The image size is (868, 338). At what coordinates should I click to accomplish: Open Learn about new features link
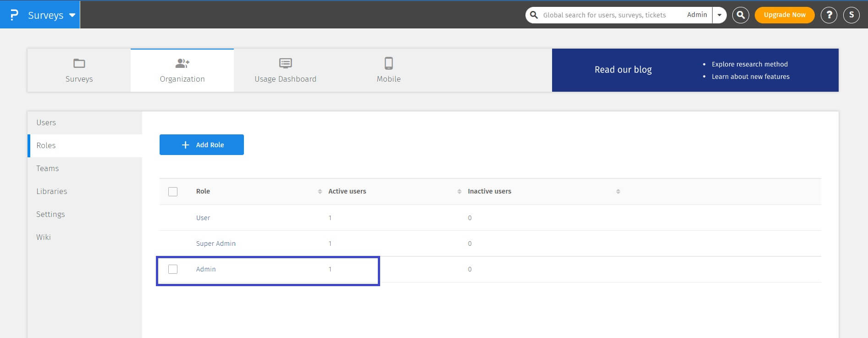[x=751, y=77]
